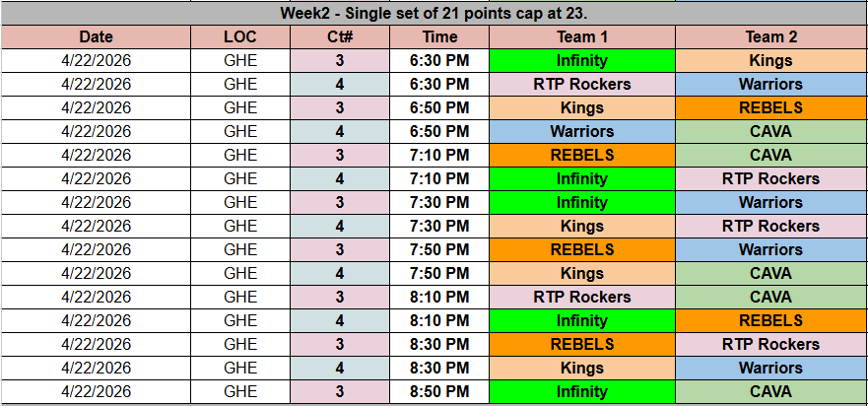Viewport: 868px width, 406px height.
Task: Click the Team 1 REBELS cell at 7:10 PM
Action: [582, 155]
